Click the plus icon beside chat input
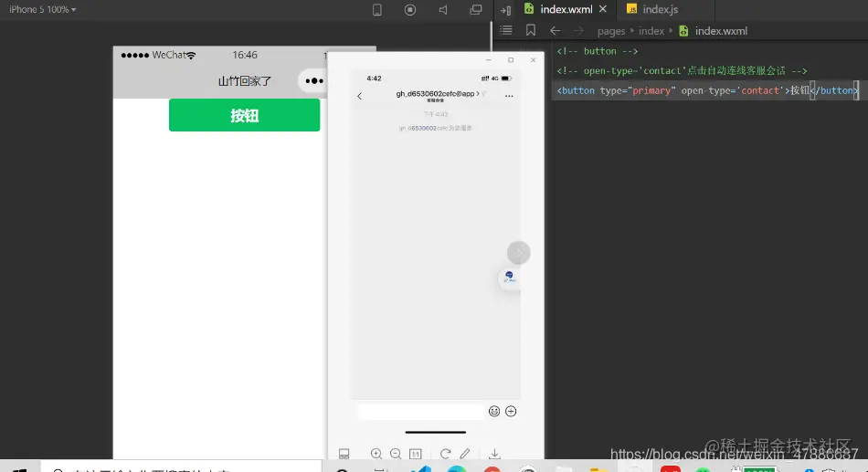This screenshot has height=472, width=868. click(511, 411)
